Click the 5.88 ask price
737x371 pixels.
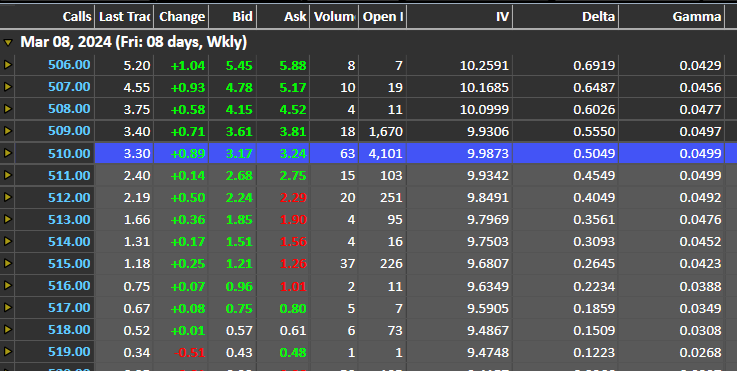coord(293,65)
